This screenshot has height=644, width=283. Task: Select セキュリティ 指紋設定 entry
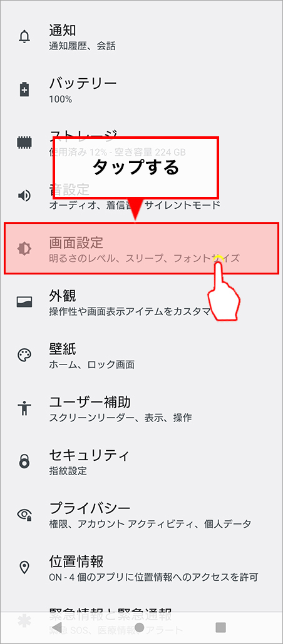click(141, 461)
